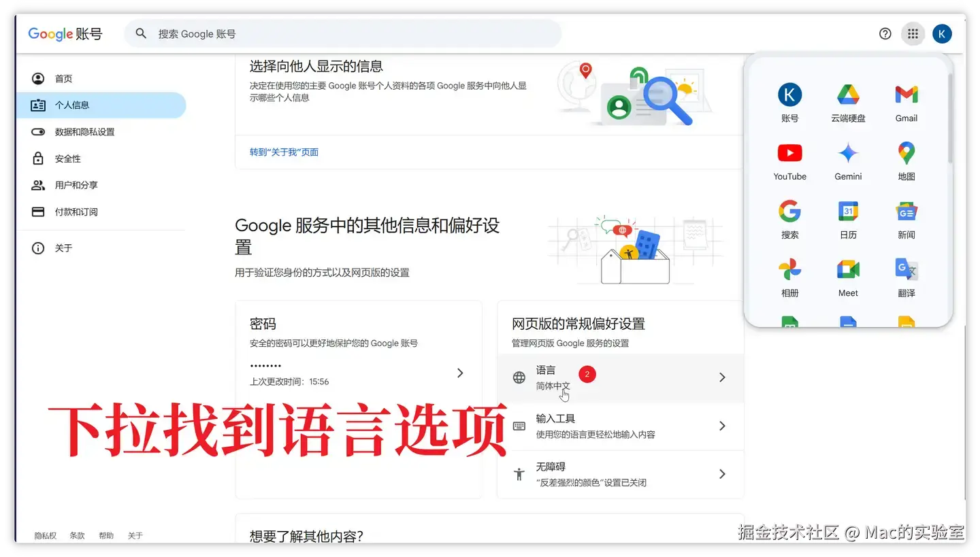Expand the 无障碍 settings row

[620, 475]
